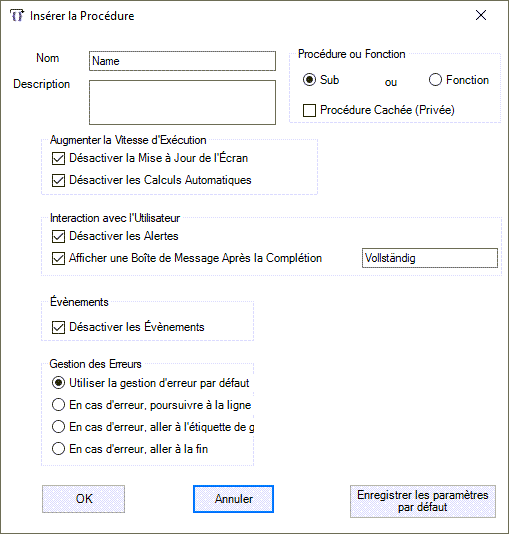Image resolution: width=509 pixels, height=534 pixels.
Task: Confirm with the OK button
Action: (x=83, y=499)
